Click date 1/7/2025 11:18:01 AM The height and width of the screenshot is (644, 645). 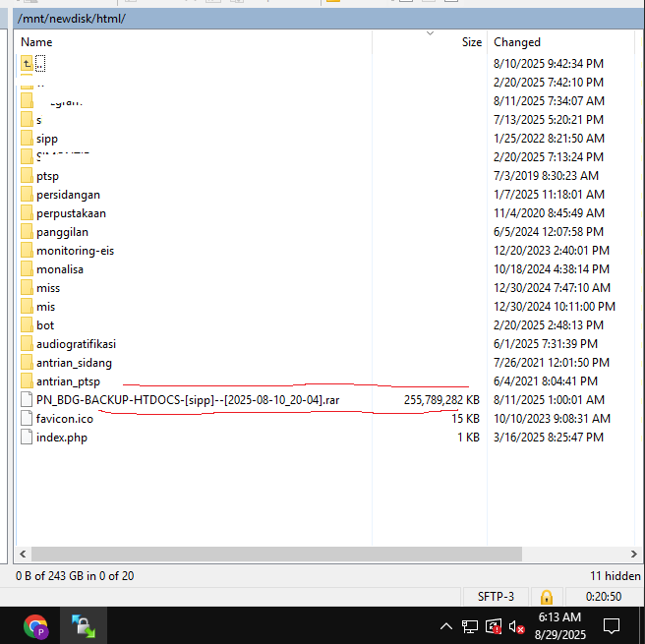pos(549,194)
